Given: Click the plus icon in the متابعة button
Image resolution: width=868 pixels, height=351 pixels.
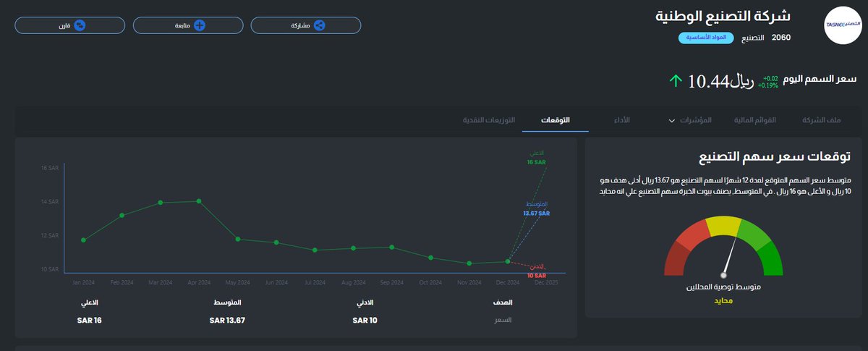Looking at the screenshot, I should coord(200,25).
